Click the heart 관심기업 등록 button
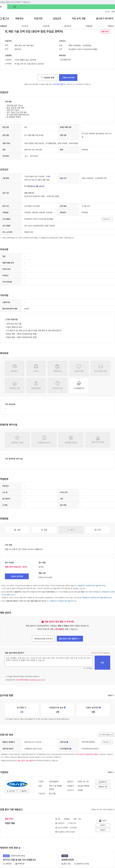115x868 pixels. [47, 77]
